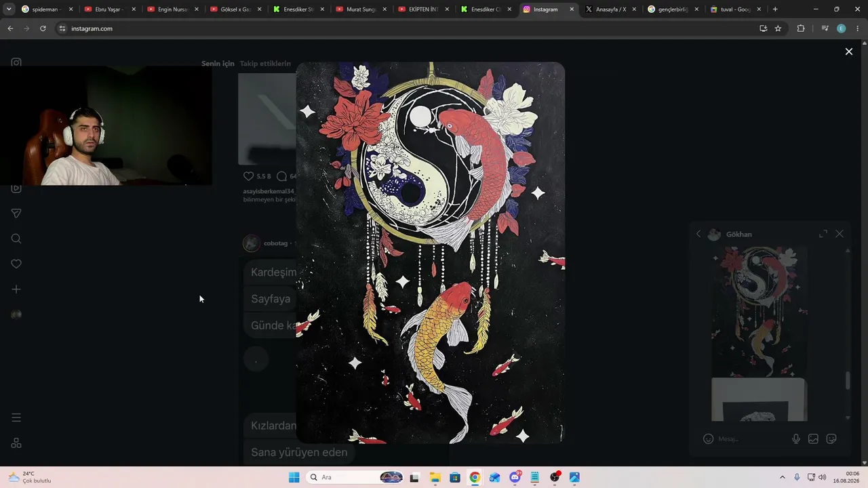This screenshot has height=488, width=868.
Task: Show hidden system tray icons
Action: coord(782,477)
